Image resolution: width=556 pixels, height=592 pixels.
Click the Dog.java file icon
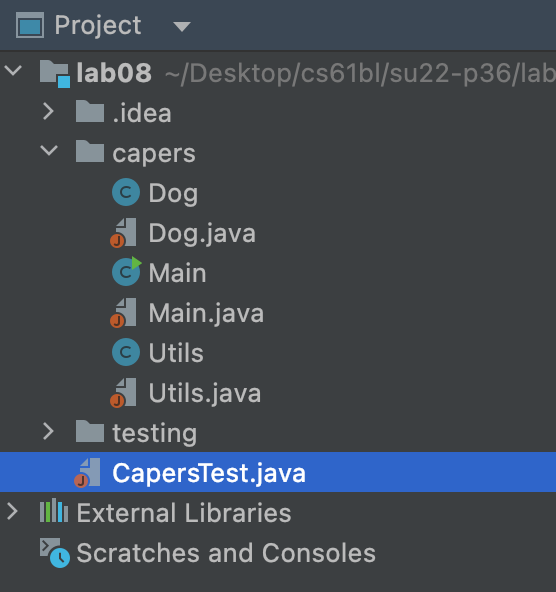123,233
